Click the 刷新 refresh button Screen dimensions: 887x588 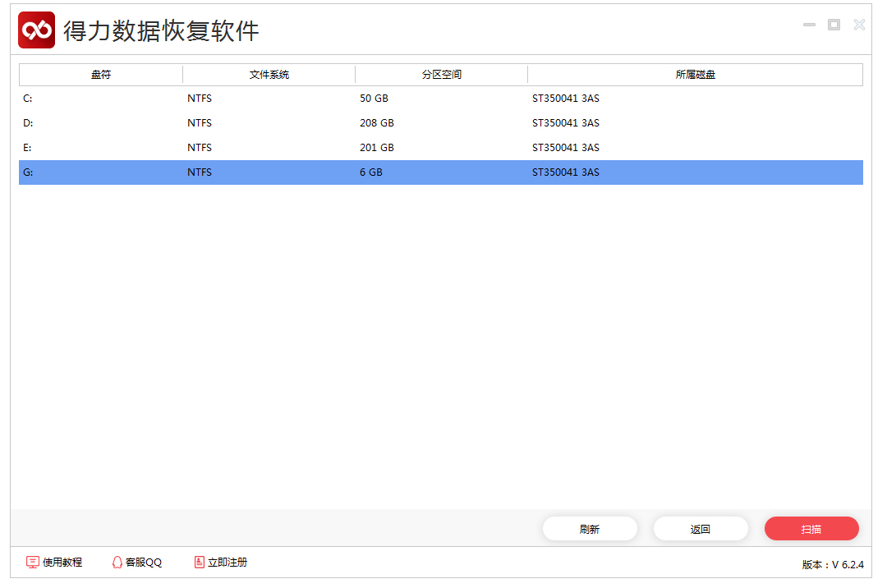click(x=590, y=529)
